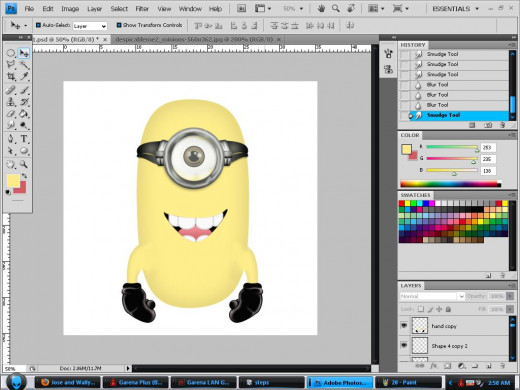Screen dimensions: 520x390
Task: Select the Brush tool
Action: tap(24, 90)
